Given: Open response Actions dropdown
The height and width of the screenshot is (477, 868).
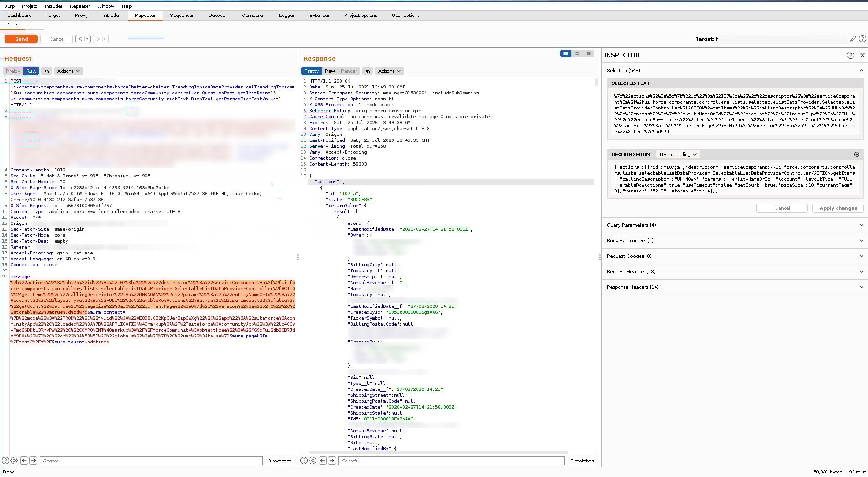Looking at the screenshot, I should coord(389,71).
